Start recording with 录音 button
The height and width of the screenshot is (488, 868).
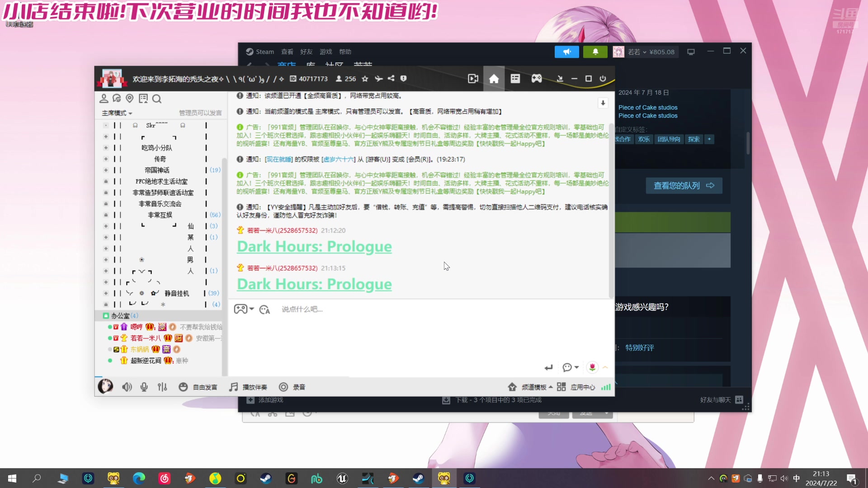(292, 387)
